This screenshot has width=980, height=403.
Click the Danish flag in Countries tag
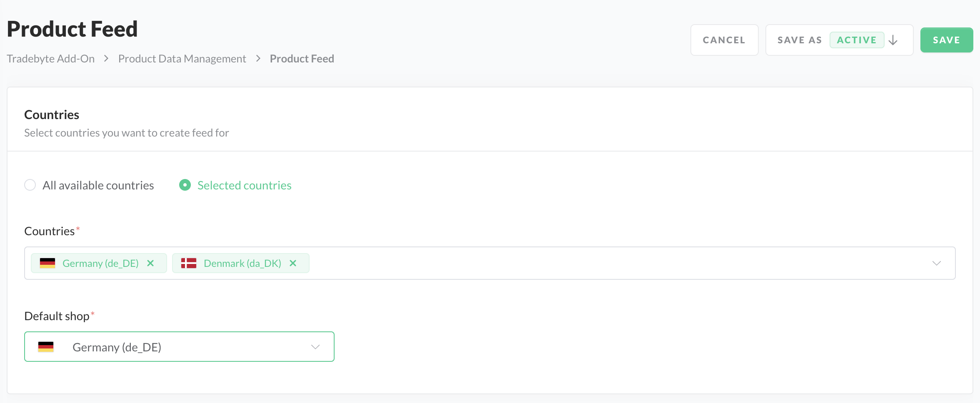click(x=189, y=263)
